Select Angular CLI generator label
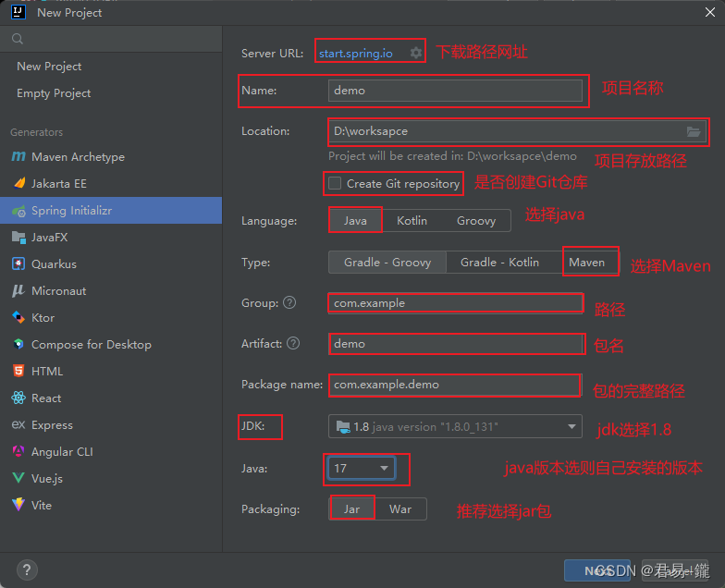The image size is (725, 588). (63, 451)
